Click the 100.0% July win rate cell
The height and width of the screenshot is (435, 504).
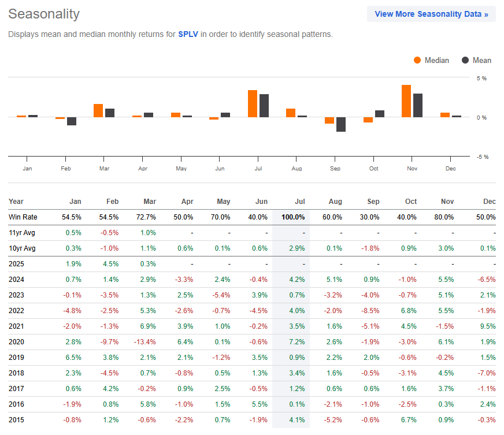click(295, 217)
